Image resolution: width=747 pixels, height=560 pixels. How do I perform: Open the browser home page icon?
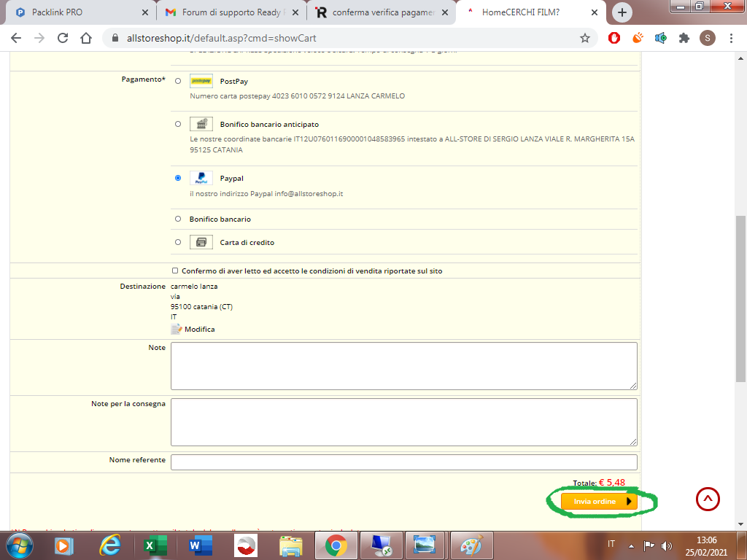pyautogui.click(x=86, y=38)
